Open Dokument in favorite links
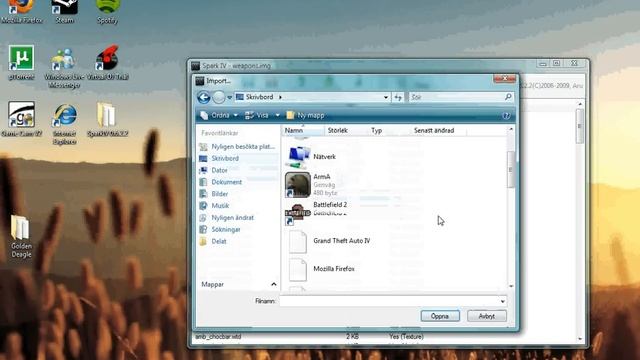The height and width of the screenshot is (360, 640). pos(221,182)
